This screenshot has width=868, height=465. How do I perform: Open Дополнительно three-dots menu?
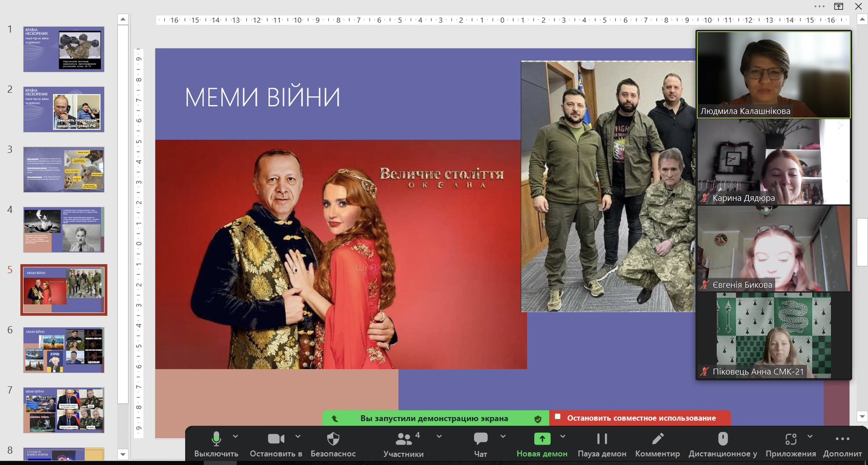tap(843, 444)
